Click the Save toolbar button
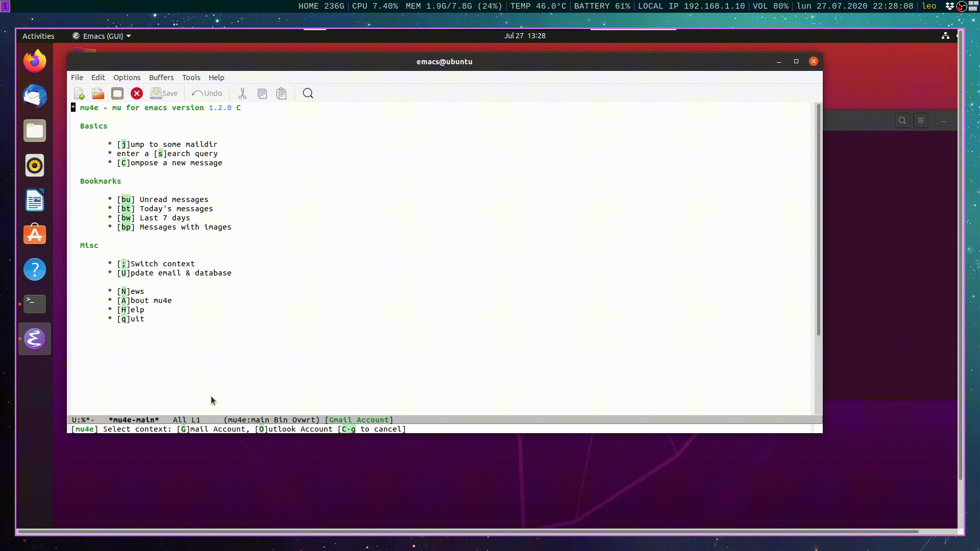Screen dimensions: 980x551 tap(164, 93)
